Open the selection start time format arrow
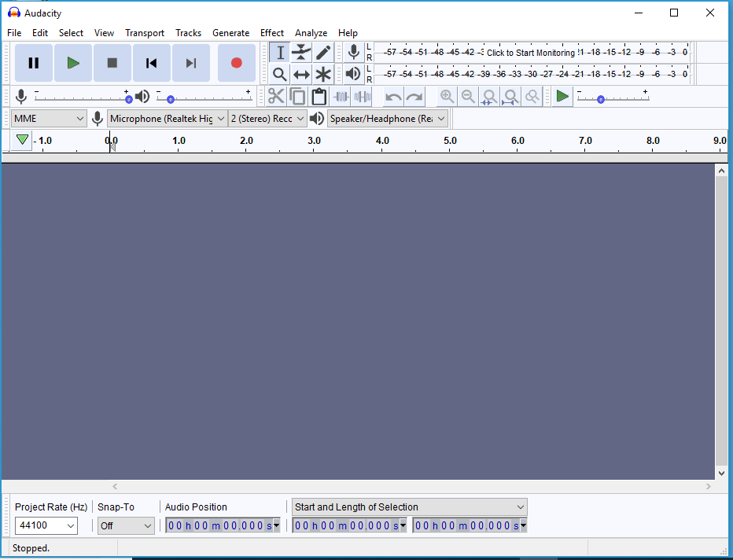The width and height of the screenshot is (733, 560). pos(403,526)
